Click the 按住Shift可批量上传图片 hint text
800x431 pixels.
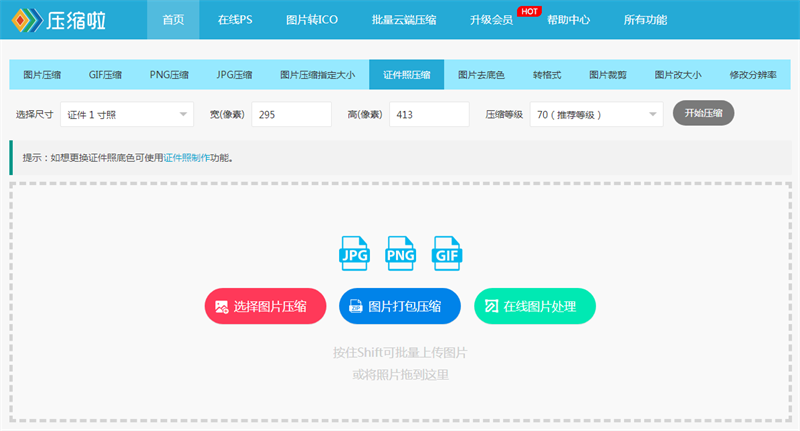(400, 352)
